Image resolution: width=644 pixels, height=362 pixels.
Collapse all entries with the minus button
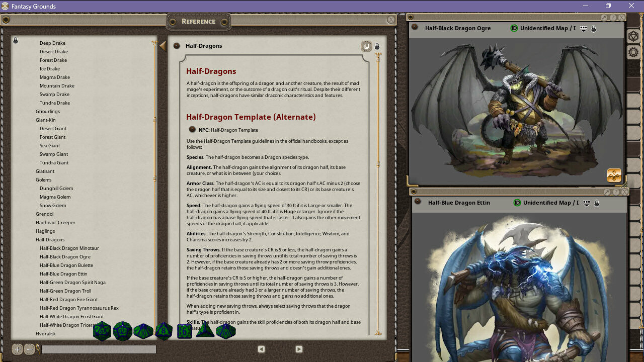point(29,349)
